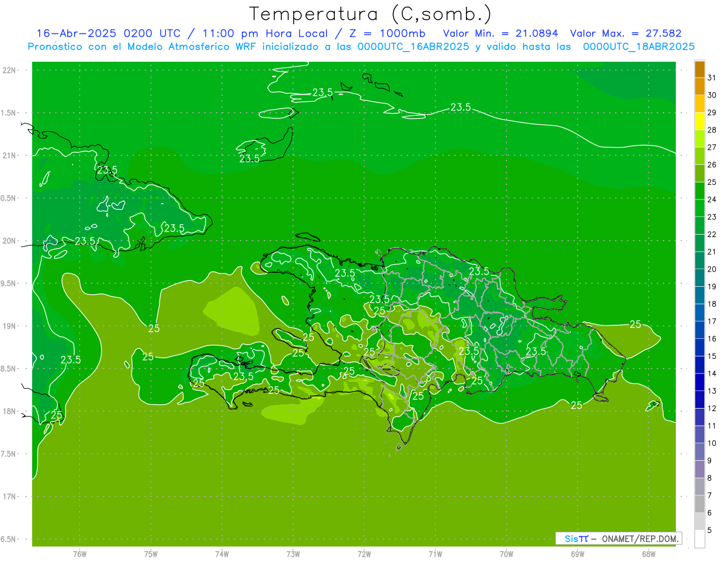This screenshot has width=728, height=562.
Task: Click the 73W longitude axis label
Action: [x=293, y=554]
